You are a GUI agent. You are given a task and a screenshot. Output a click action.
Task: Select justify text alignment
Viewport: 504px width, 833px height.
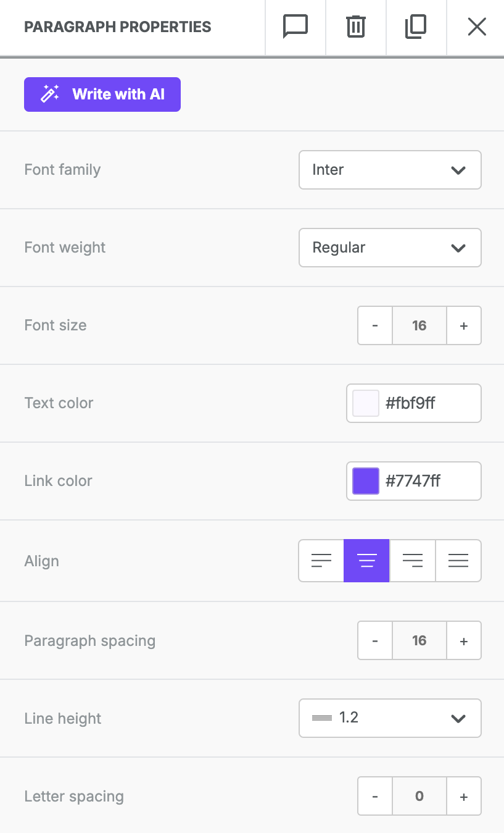click(458, 561)
